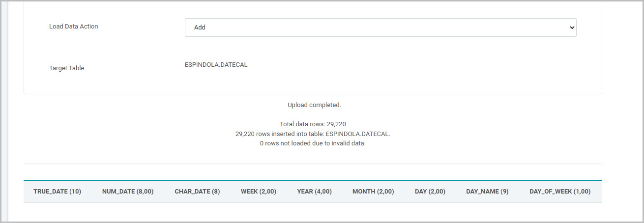
Task: Click the chevron arrow on the Add select box
Action: point(571,28)
